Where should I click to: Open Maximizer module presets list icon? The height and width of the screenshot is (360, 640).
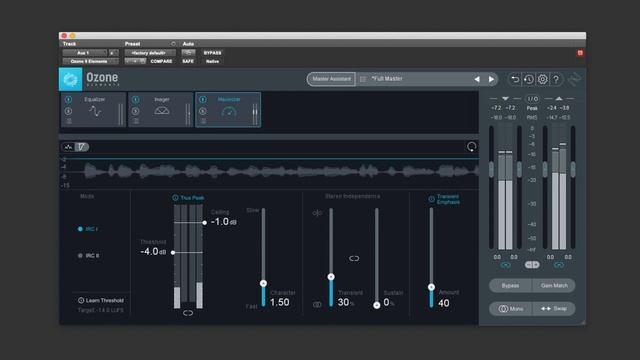point(203,121)
